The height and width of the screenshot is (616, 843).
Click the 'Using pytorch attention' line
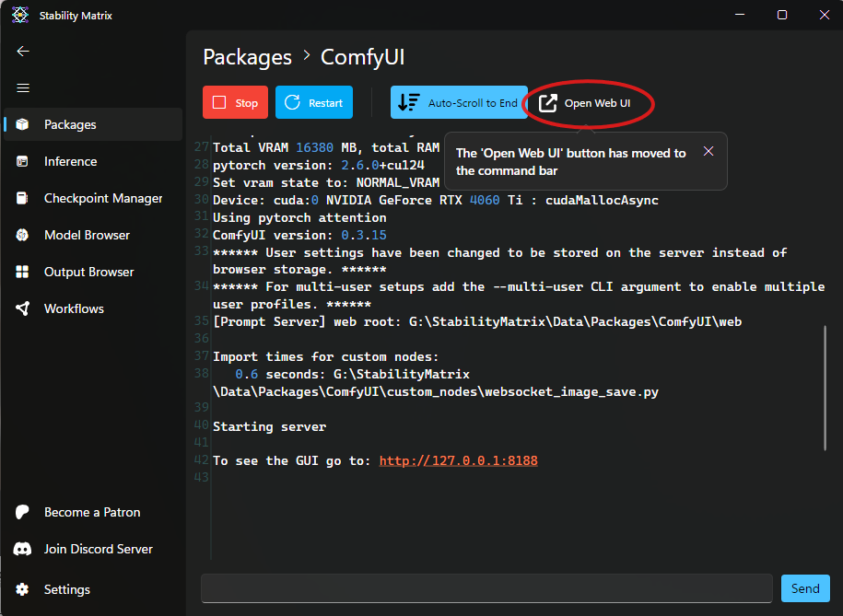tap(299, 217)
